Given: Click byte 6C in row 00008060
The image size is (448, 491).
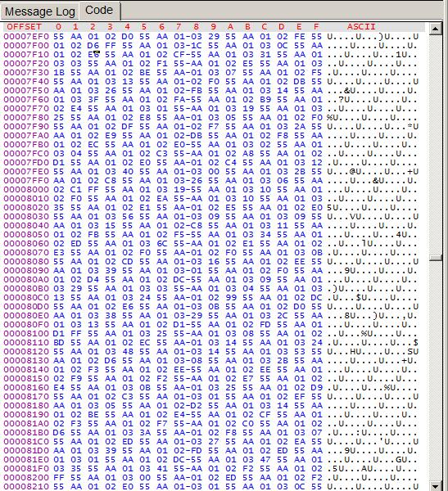Looking at the screenshot, I should click(x=162, y=244).
